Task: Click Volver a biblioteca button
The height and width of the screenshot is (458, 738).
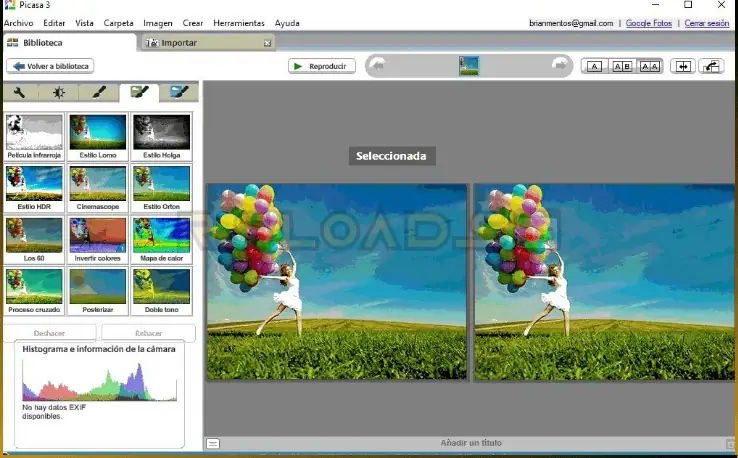Action: pos(50,66)
